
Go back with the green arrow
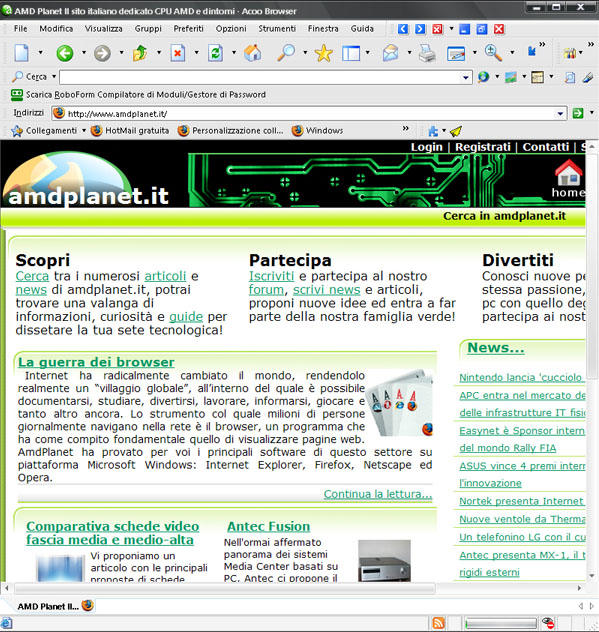tap(64, 53)
